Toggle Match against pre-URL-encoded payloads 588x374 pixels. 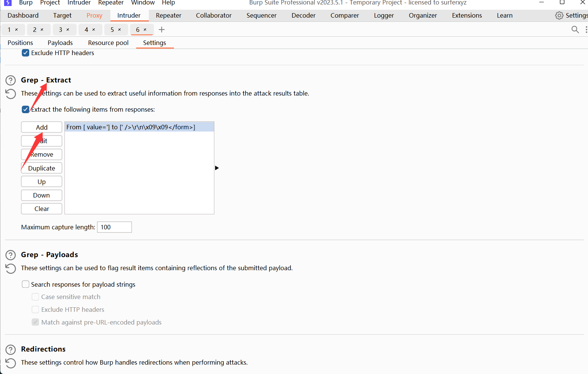35,322
